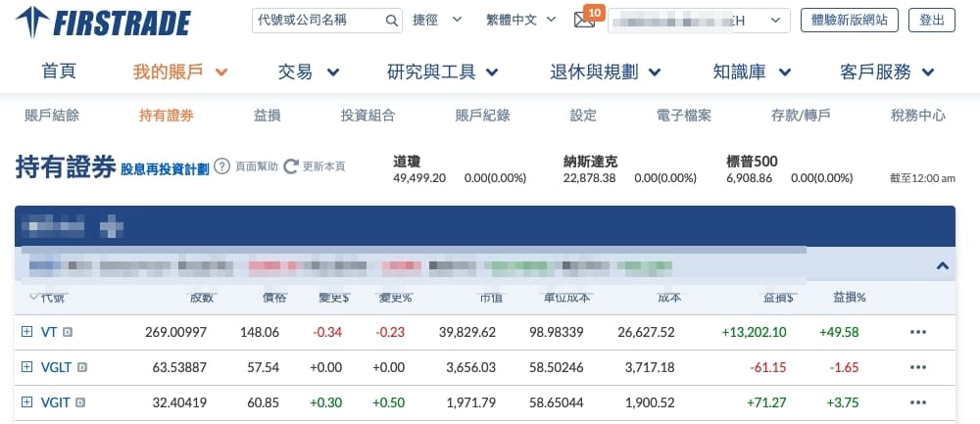
Task: Open the three-dots menu for VGLT
Action: pyautogui.click(x=917, y=367)
